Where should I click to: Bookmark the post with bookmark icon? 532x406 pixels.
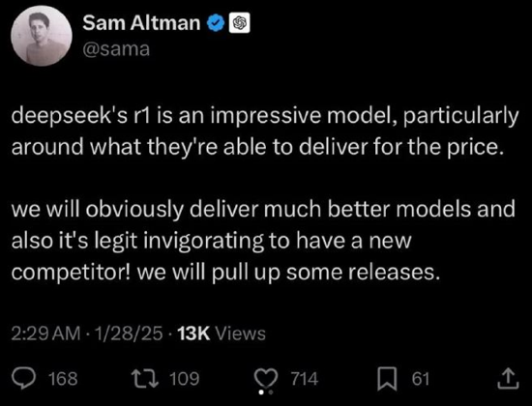click(387, 379)
